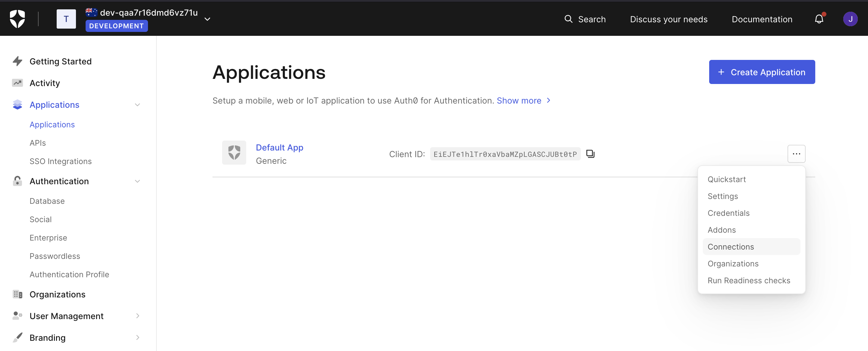Click the Branding brush icon
The width and height of the screenshot is (868, 351).
[x=17, y=337]
